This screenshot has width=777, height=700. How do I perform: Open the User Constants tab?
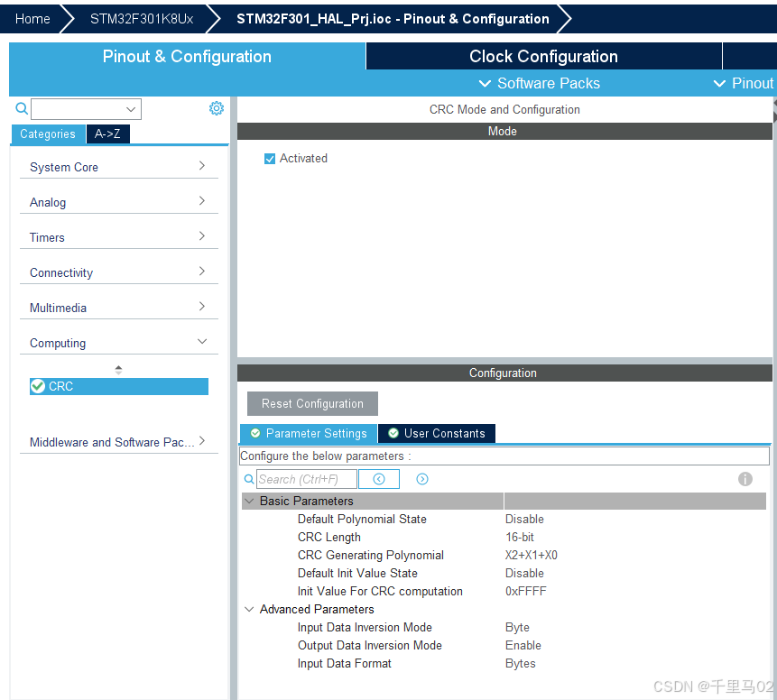click(437, 434)
